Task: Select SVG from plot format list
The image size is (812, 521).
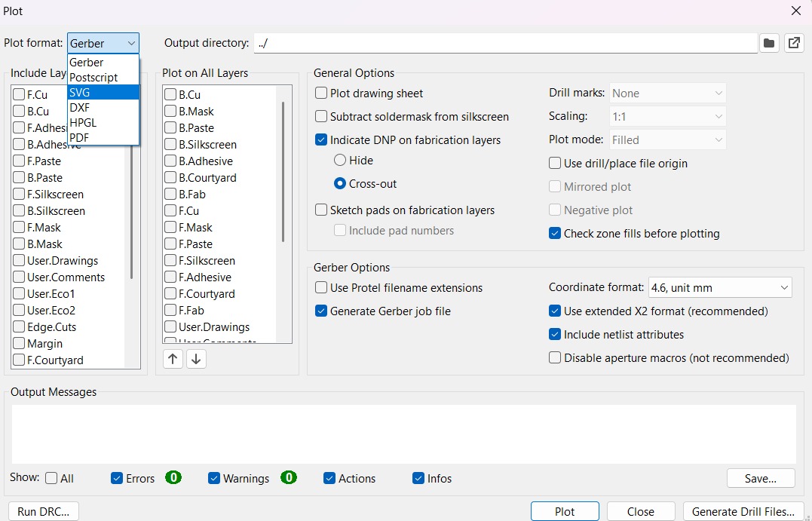Action: click(103, 92)
